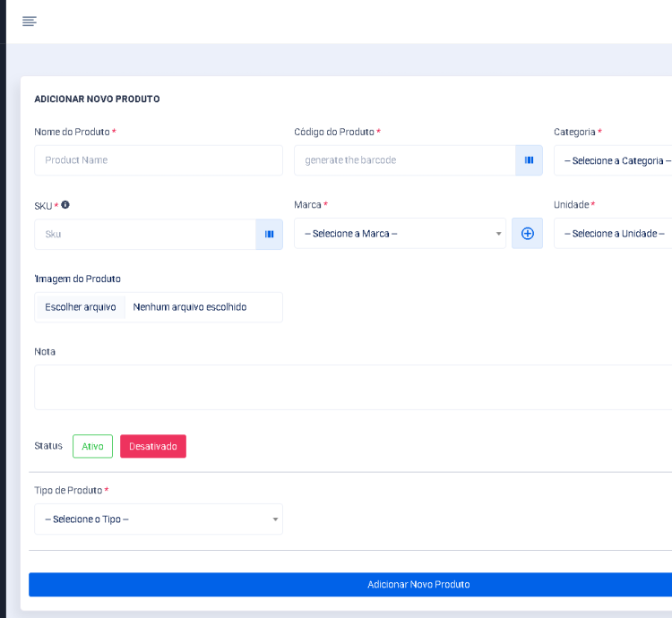Click the generate the barcode input field

click(404, 160)
